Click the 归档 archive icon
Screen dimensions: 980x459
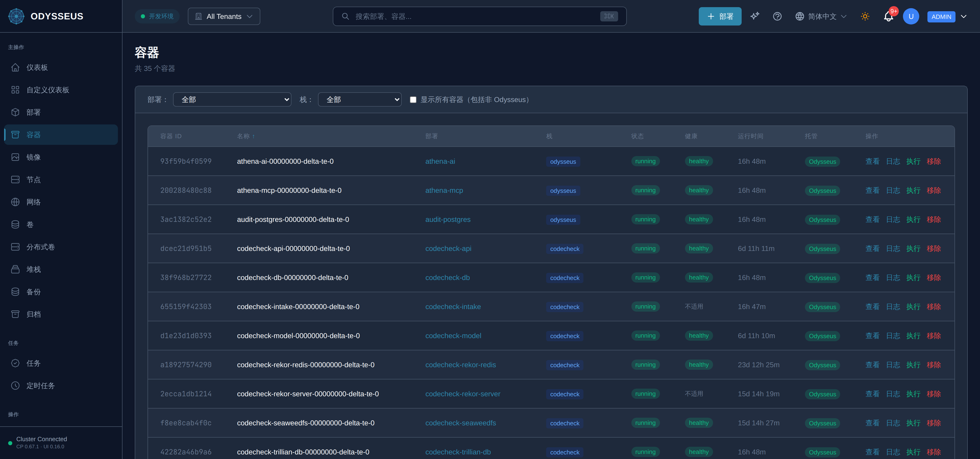click(x=15, y=314)
